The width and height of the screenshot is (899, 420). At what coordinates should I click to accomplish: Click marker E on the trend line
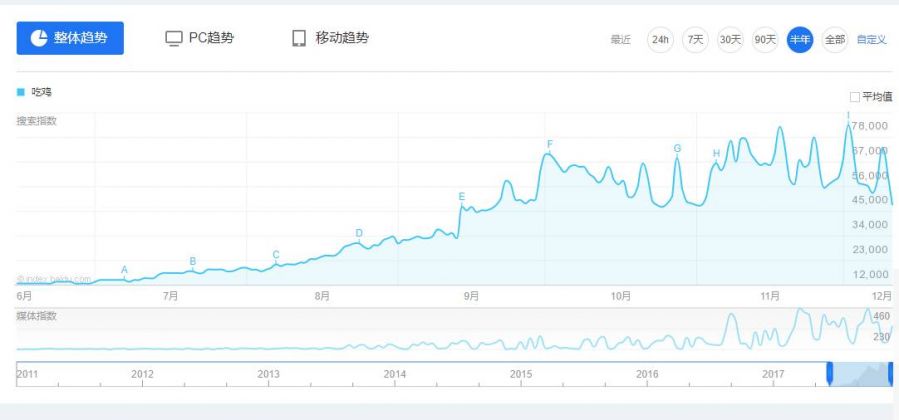coord(462,197)
